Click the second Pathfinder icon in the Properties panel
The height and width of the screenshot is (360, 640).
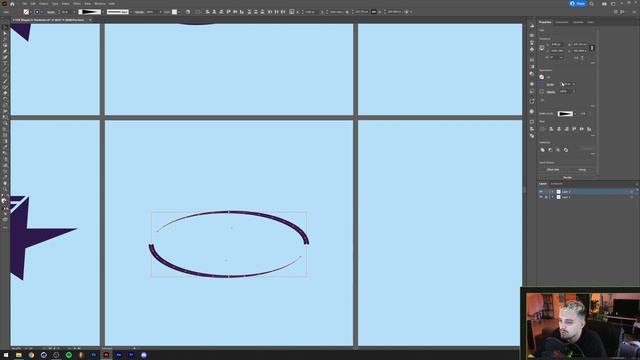550,150
